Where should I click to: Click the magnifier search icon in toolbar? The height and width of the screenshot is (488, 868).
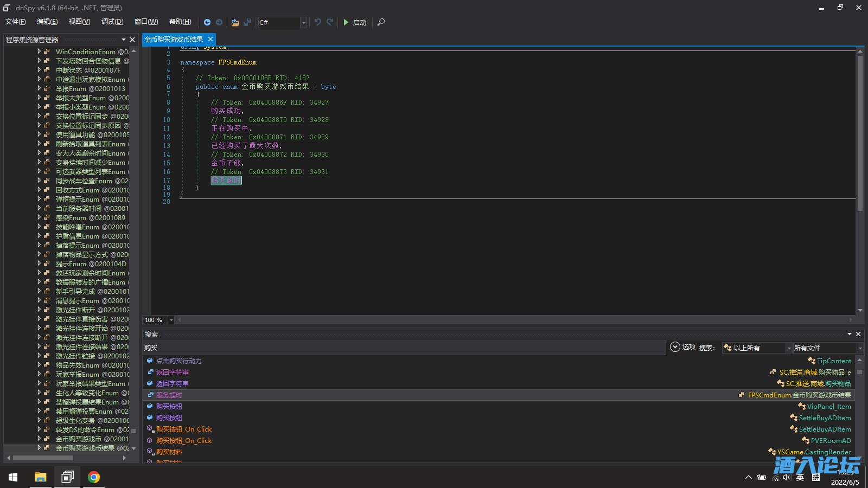[381, 22]
